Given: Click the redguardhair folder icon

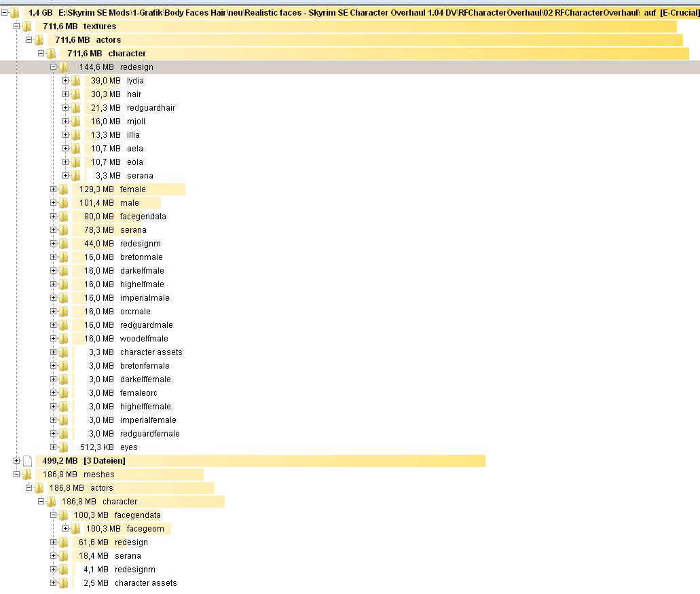Looking at the screenshot, I should click(75, 108).
